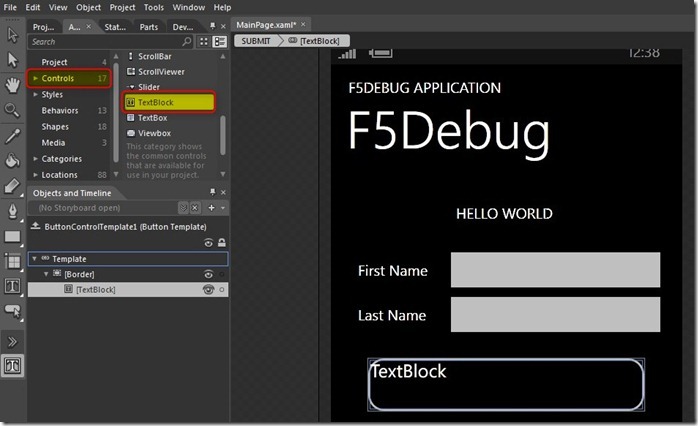
Task: Select the Eyedropper tool
Action: 12,136
